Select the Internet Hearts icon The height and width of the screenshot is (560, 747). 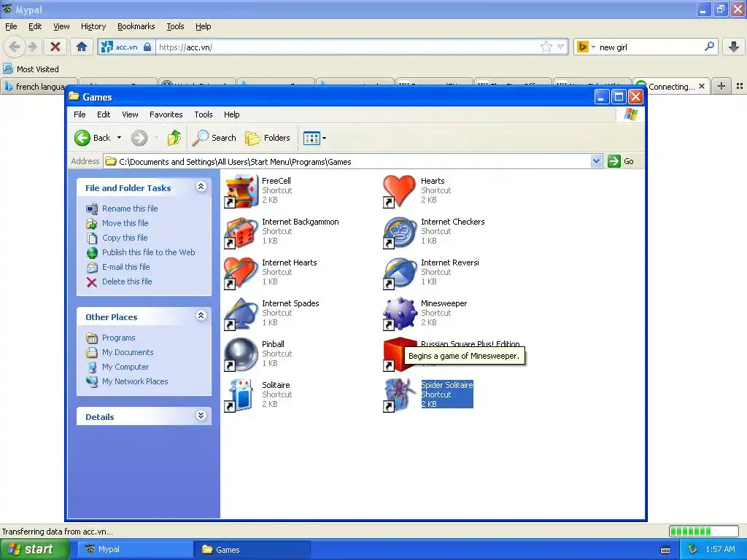click(x=241, y=273)
